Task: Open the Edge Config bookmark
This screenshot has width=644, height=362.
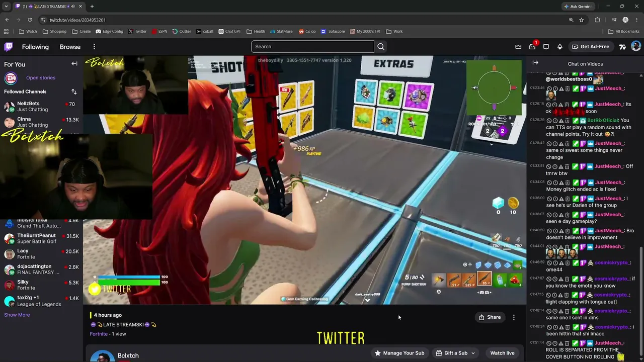Action: tap(109, 31)
